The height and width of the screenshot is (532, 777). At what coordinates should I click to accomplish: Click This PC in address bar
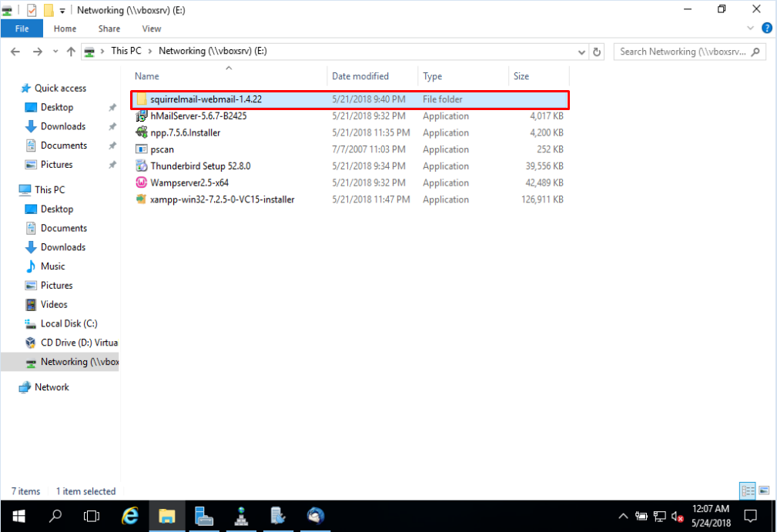[126, 51]
